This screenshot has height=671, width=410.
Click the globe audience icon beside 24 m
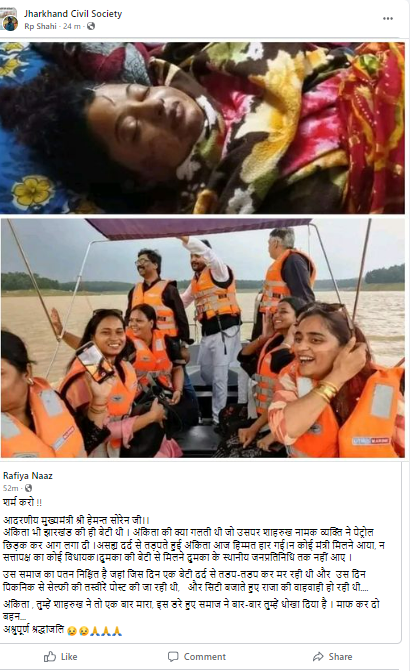(x=91, y=26)
